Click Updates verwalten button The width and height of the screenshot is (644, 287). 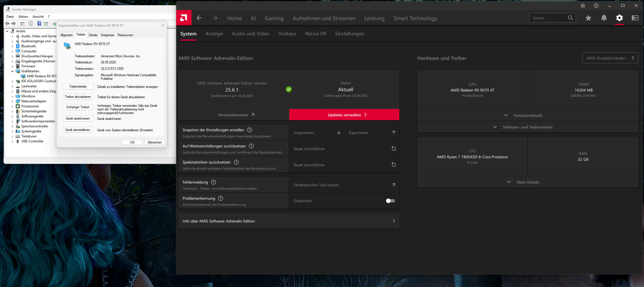(x=344, y=115)
